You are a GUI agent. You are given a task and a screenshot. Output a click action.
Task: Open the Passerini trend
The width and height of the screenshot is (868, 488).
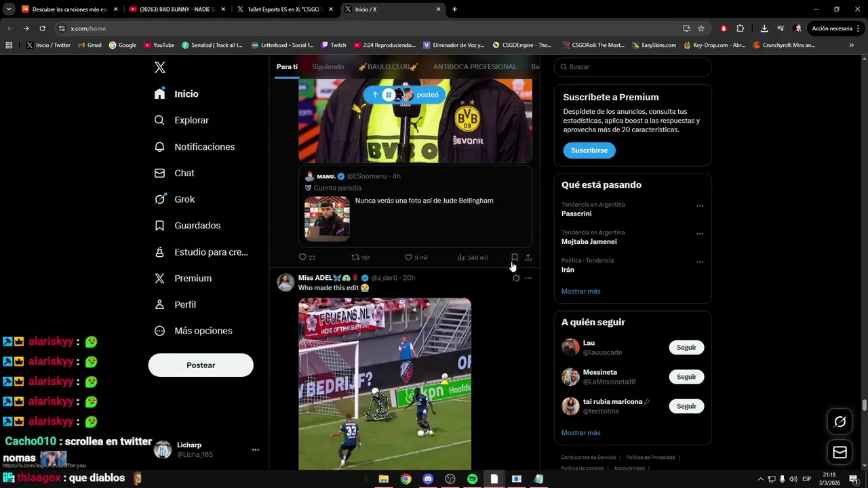tap(576, 213)
